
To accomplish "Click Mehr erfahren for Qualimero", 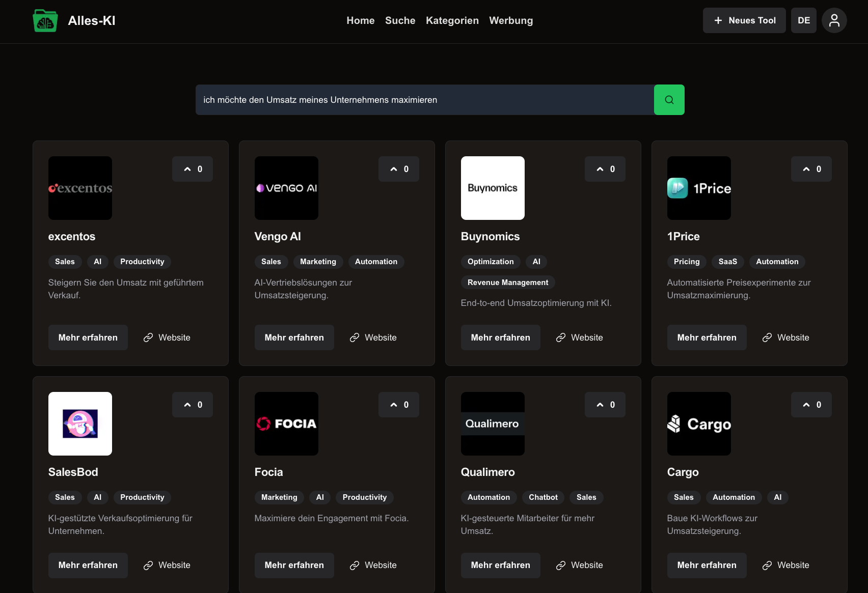I will click(x=501, y=565).
